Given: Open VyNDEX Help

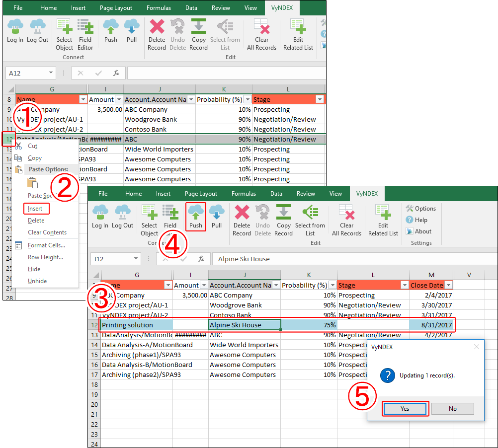Looking at the screenshot, I should pyautogui.click(x=416, y=220).
